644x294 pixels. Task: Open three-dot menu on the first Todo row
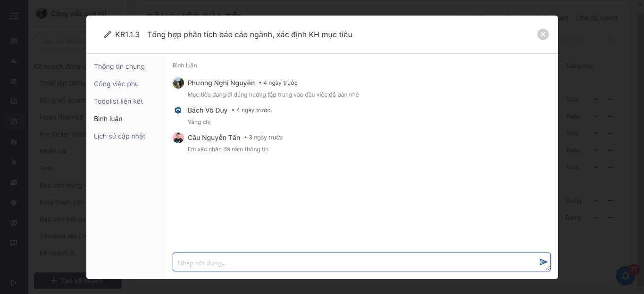[611, 99]
